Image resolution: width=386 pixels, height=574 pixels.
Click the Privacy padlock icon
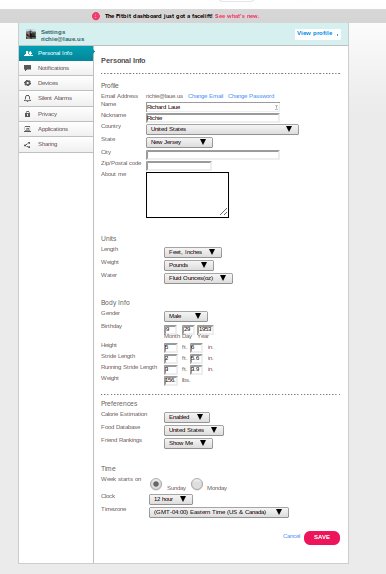[27, 114]
